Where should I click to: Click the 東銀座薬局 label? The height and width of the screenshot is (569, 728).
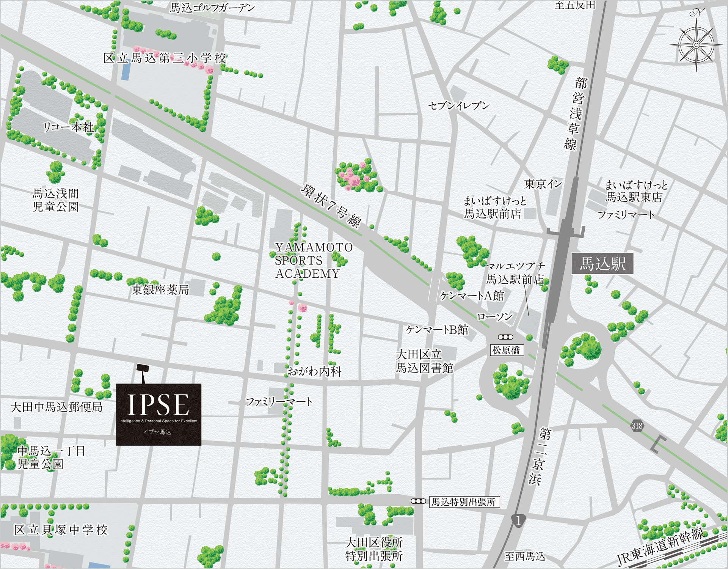tap(160, 290)
